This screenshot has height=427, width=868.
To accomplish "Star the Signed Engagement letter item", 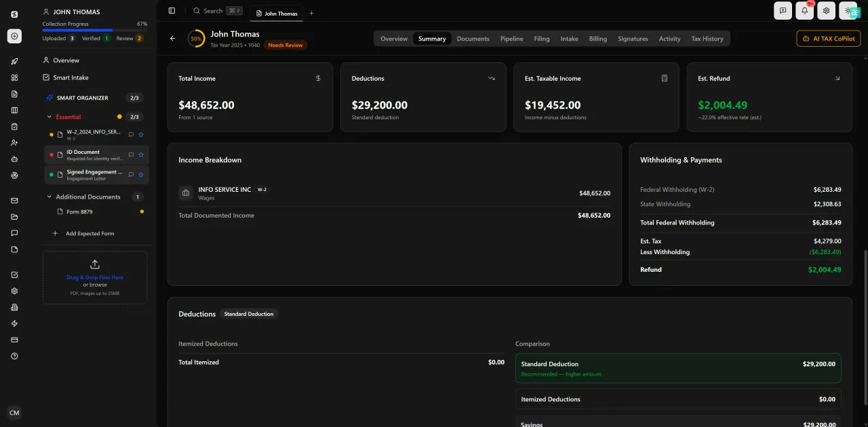I will pos(141,175).
